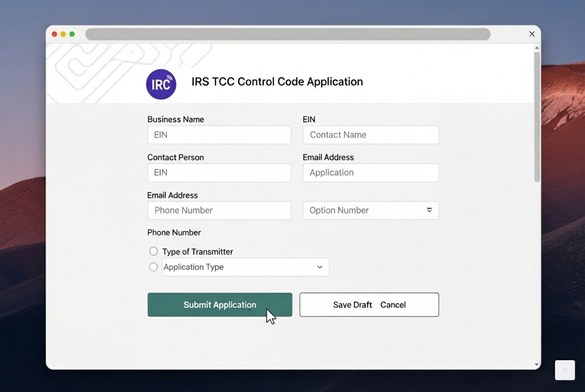Screen dimensions: 585x392
Task: Select the Application Type radio button
Action: (x=153, y=267)
